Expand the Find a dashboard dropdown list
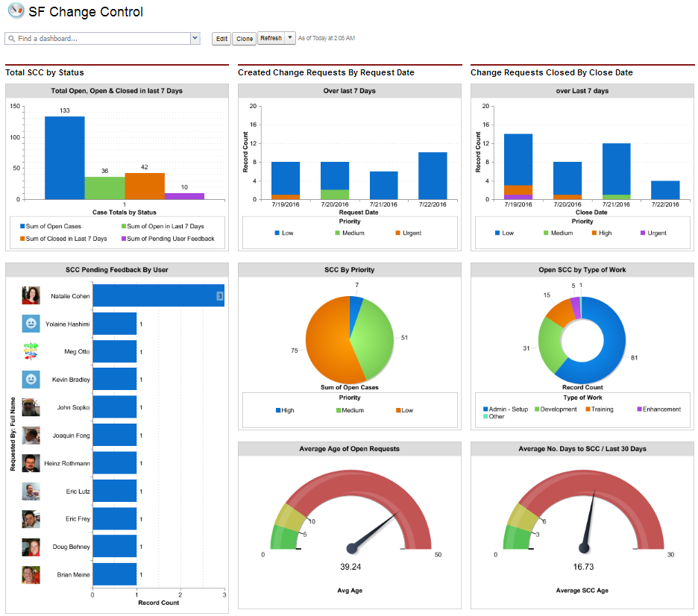This screenshot has height=616, width=698. click(x=195, y=37)
